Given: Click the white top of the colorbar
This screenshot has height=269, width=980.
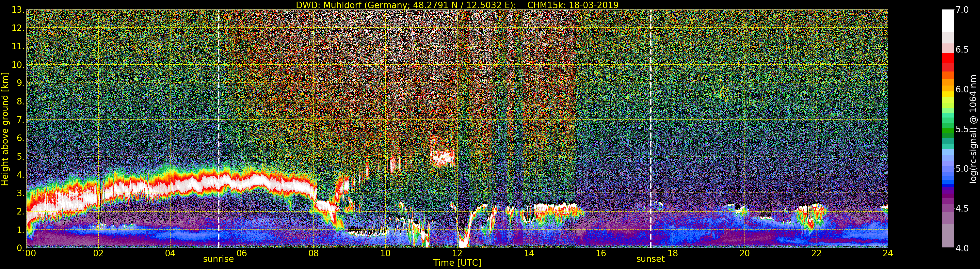Looking at the screenshot, I should tap(948, 21).
